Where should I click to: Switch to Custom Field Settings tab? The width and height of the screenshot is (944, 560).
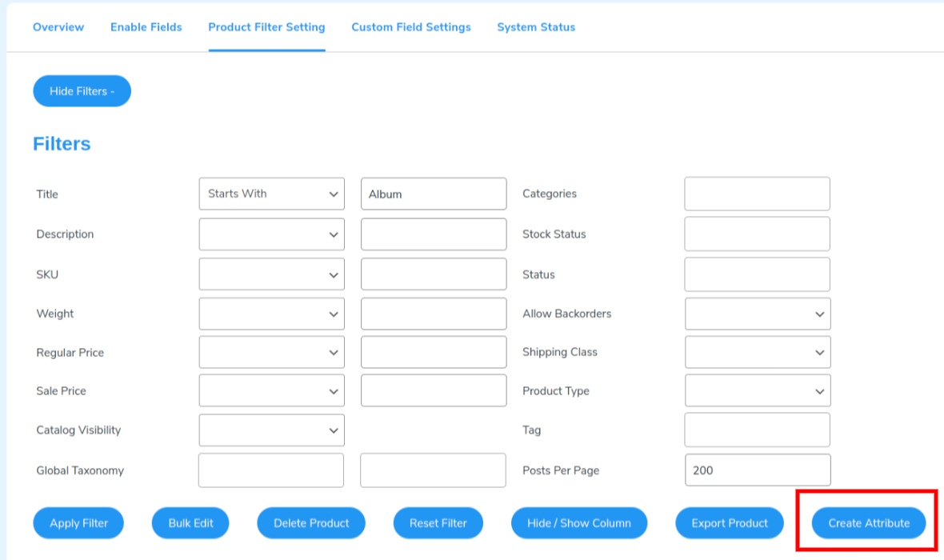[x=410, y=27]
